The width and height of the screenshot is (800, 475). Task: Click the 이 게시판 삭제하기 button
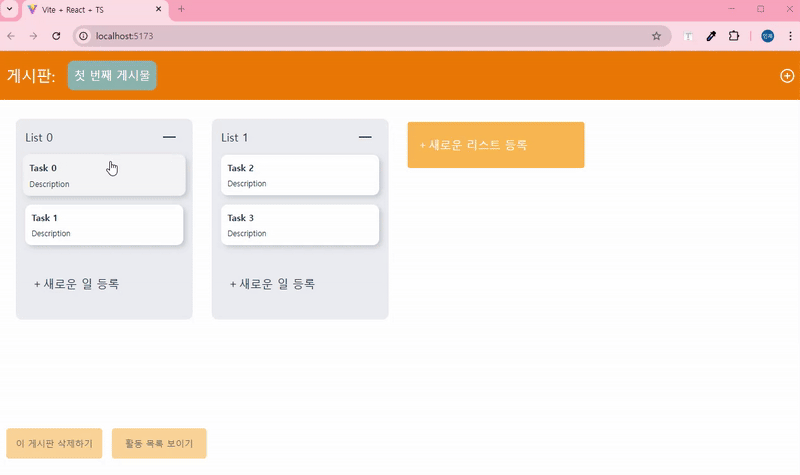[54, 443]
